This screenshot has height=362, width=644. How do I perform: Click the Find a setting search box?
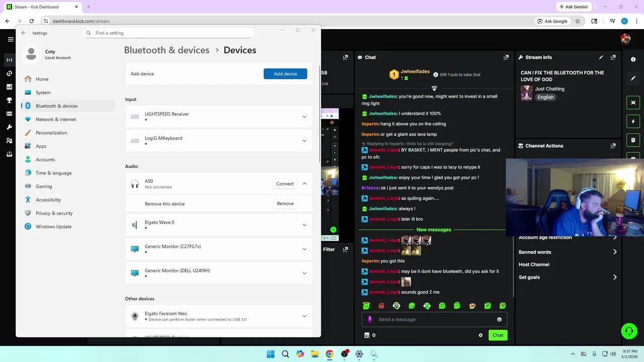[x=168, y=33]
